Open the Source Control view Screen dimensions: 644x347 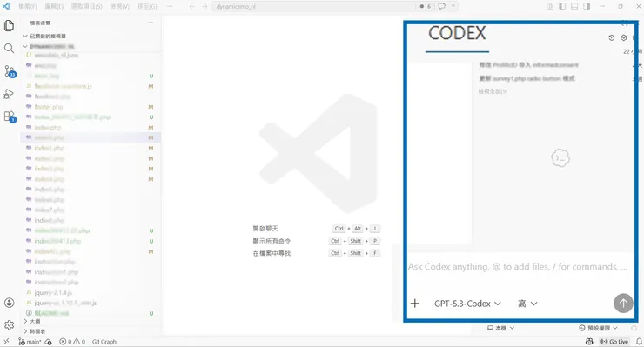click(x=10, y=71)
